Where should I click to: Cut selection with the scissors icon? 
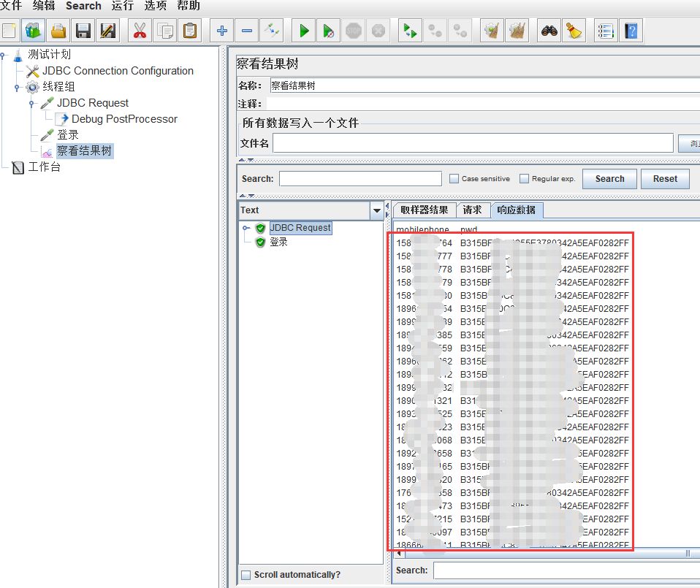click(x=140, y=31)
